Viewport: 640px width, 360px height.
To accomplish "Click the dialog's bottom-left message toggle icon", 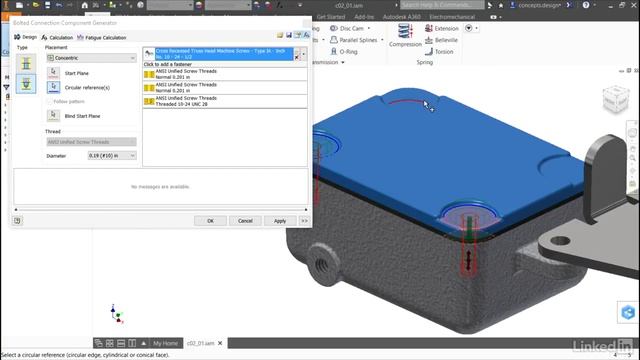I will (17, 220).
